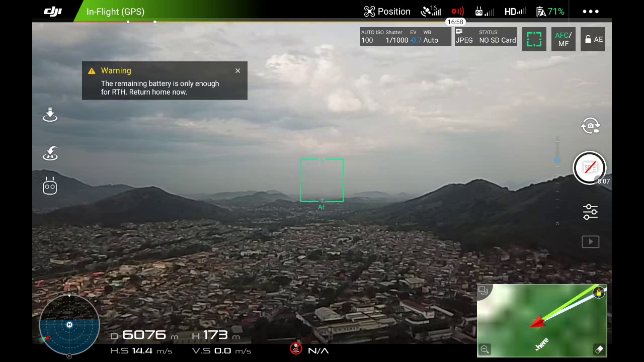Tap the red aircraft arrow on map
Viewport: 644px width, 362px height.
[x=538, y=322]
